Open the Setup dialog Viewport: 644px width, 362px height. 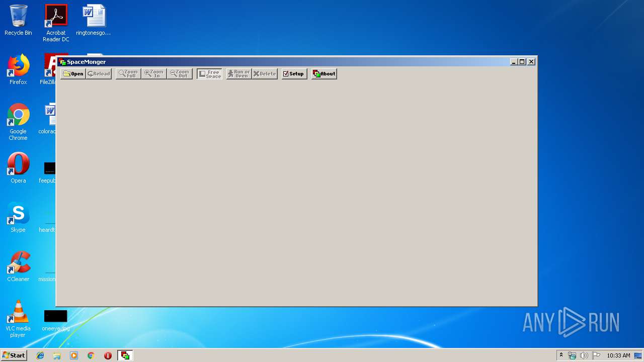pos(294,74)
